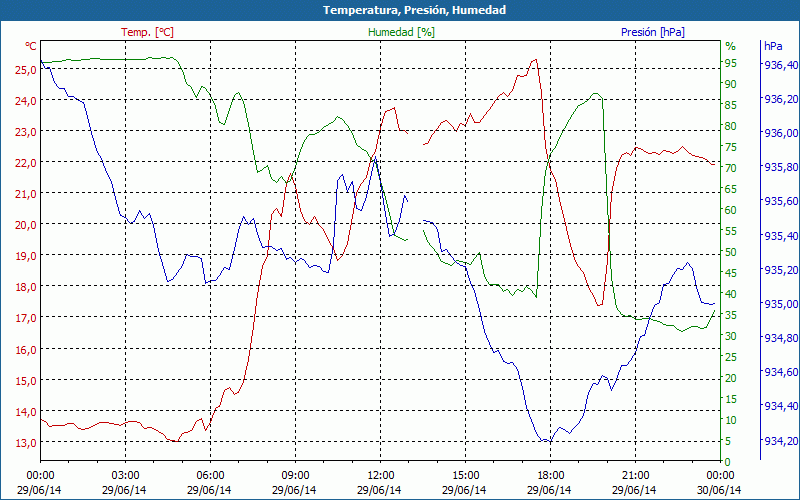The height and width of the screenshot is (500, 800).
Task: Click the 934,40 pressure axis value
Action: [x=781, y=407]
